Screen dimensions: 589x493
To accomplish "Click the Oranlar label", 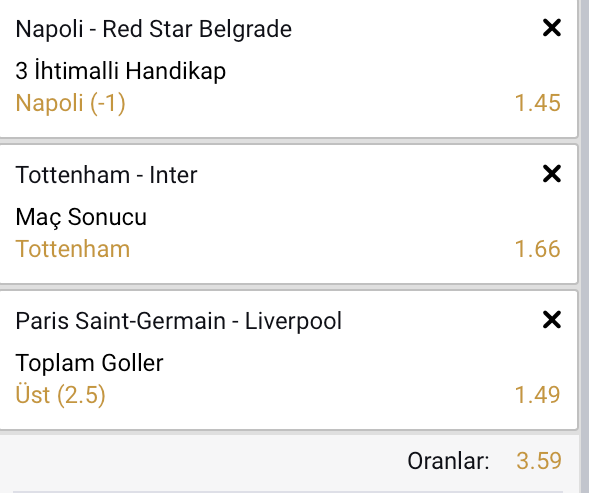I will (x=448, y=461).
